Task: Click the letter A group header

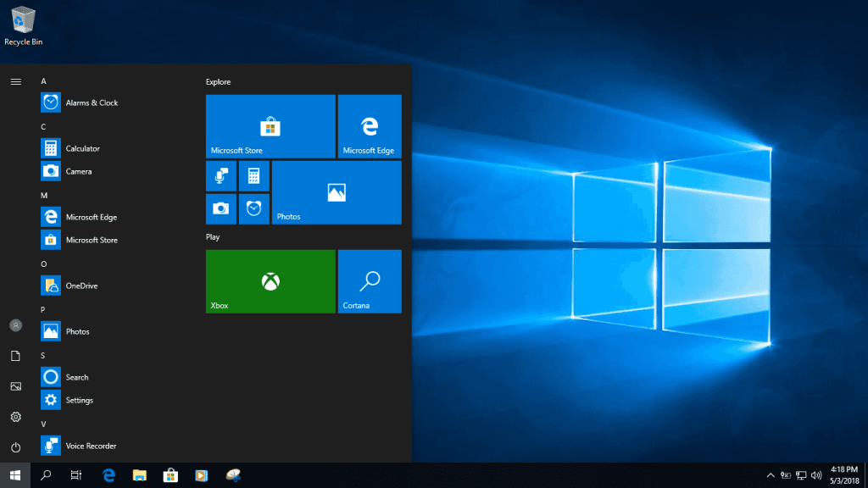Action: [x=44, y=81]
